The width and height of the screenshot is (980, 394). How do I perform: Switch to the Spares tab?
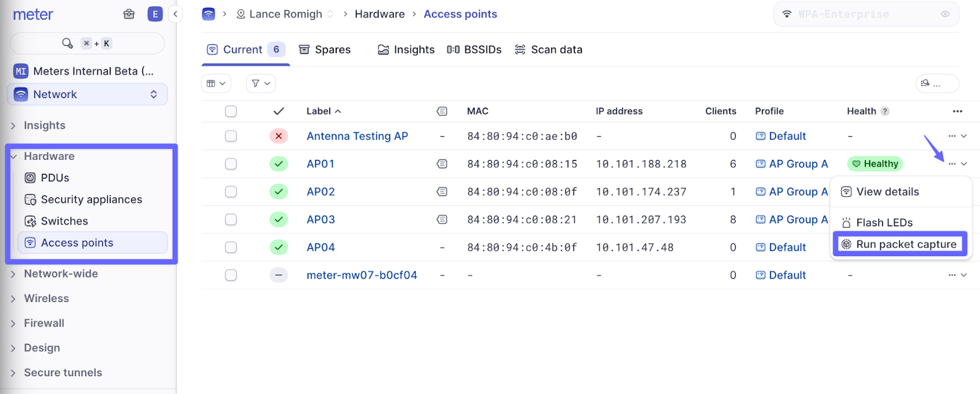click(x=325, y=50)
